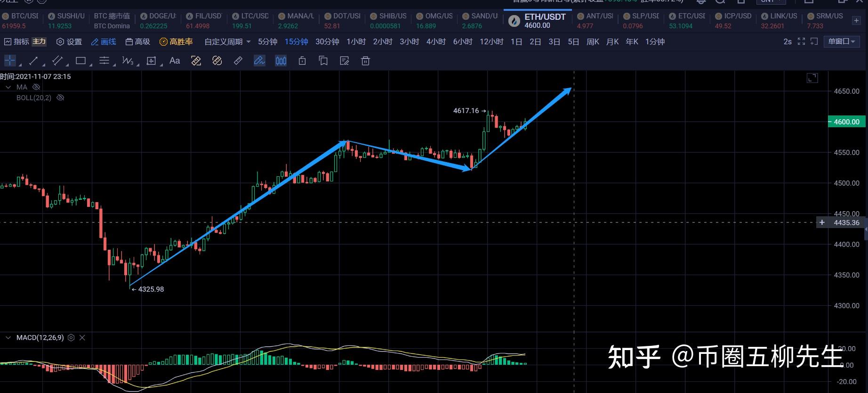
Task: Expand rectangle tool options arrow
Action: point(91,64)
